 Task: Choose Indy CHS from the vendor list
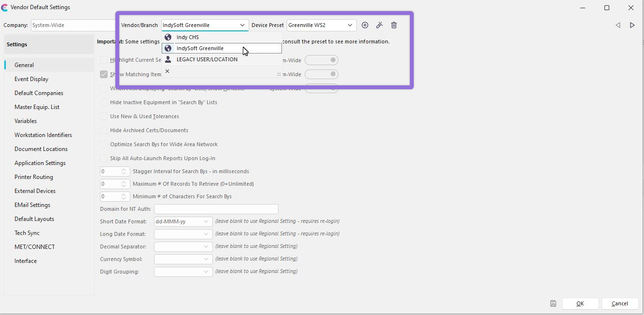pyautogui.click(x=188, y=37)
